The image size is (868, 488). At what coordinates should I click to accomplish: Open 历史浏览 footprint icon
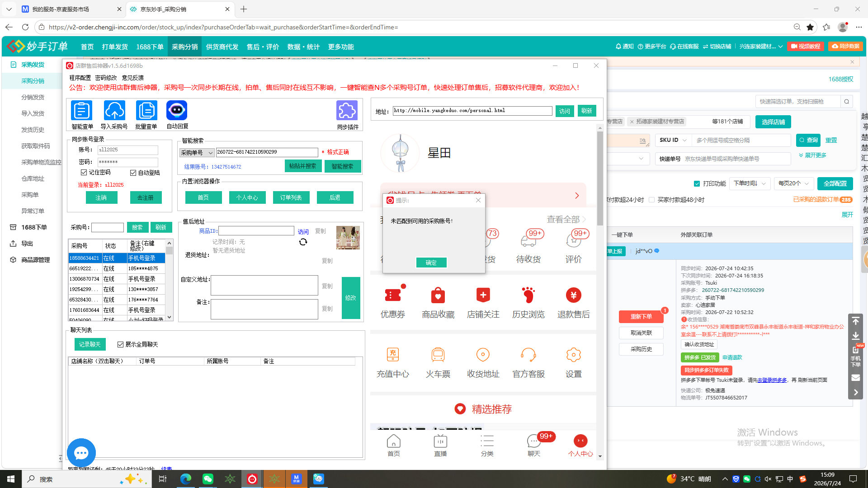pos(528,295)
